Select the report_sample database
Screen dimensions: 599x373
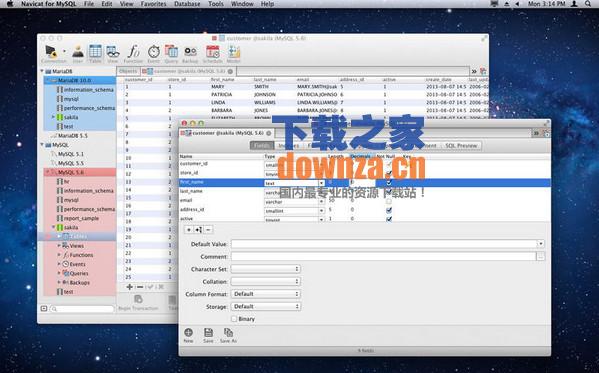click(81, 218)
